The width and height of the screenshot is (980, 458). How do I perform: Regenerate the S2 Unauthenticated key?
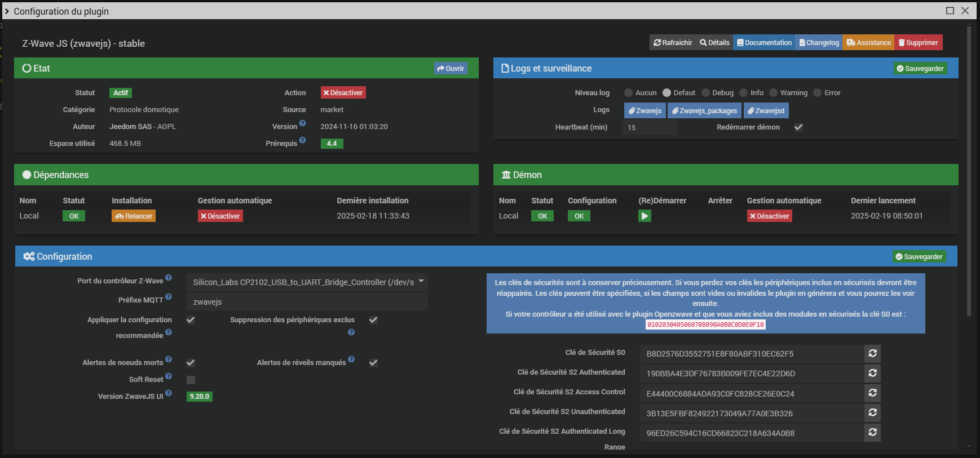tap(872, 412)
